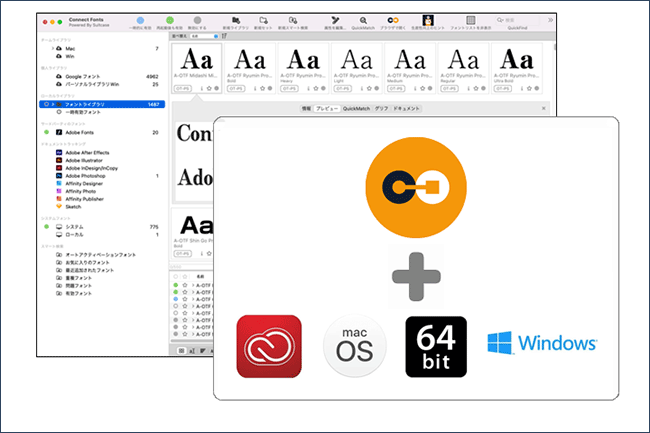Click the gray deactivate circle in toolbar

pos(197,20)
